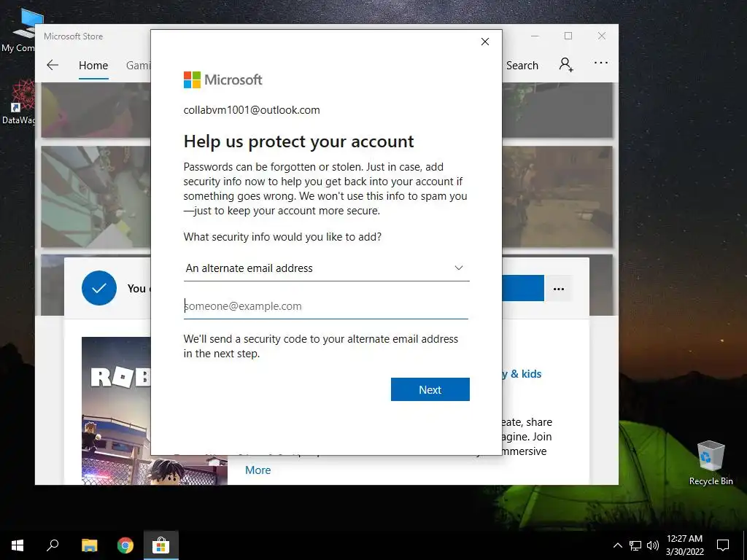Maximize the Microsoft Store window
This screenshot has width=747, height=560.
coord(568,36)
